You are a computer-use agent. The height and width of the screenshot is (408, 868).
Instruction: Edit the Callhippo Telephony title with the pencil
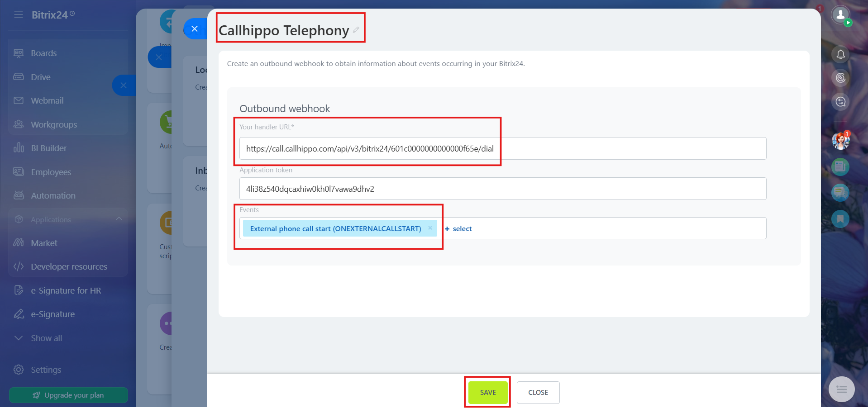(x=356, y=30)
